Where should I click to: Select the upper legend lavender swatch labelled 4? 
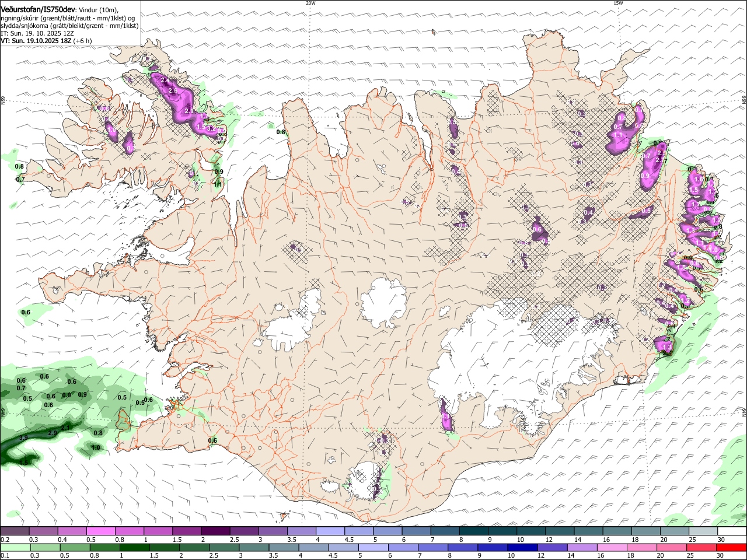coord(330,531)
